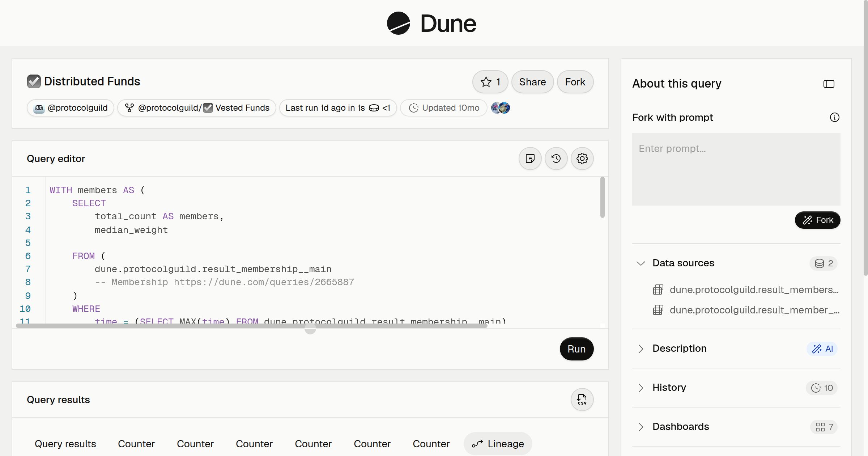868x456 pixels.
Task: Expand the History section
Action: pos(641,388)
